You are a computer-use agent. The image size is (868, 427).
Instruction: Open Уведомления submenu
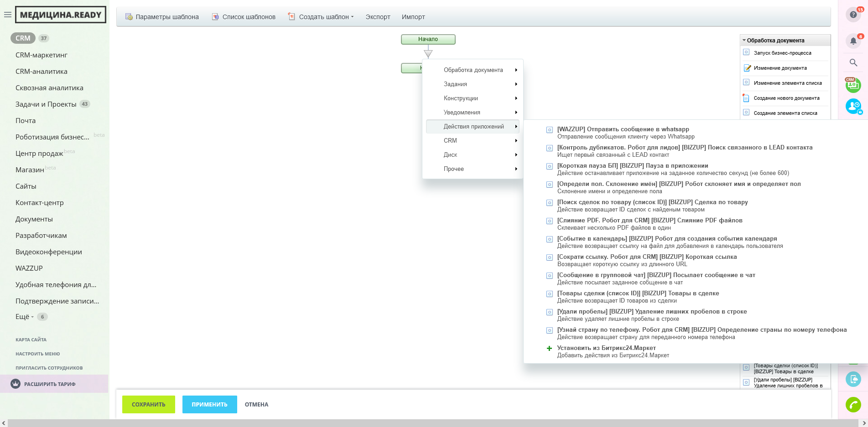[473, 112]
